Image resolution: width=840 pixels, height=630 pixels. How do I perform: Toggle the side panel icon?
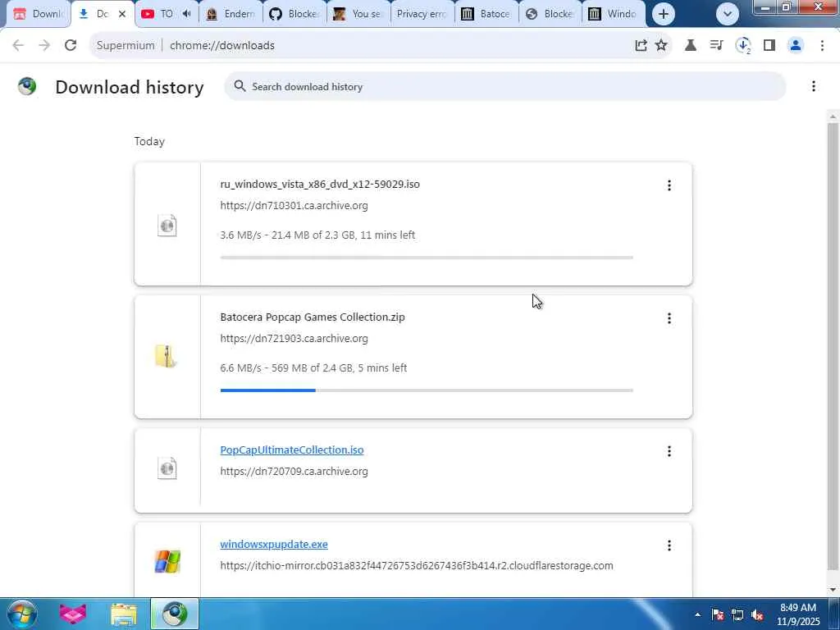tap(769, 46)
